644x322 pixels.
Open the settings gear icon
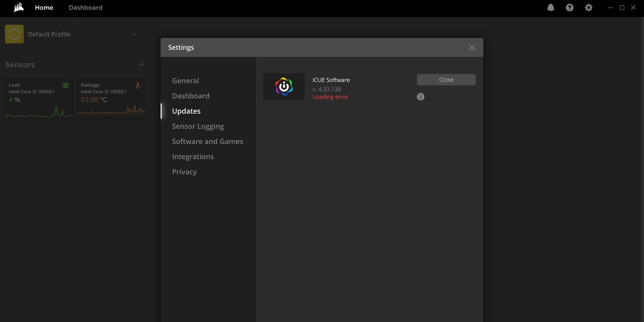588,8
